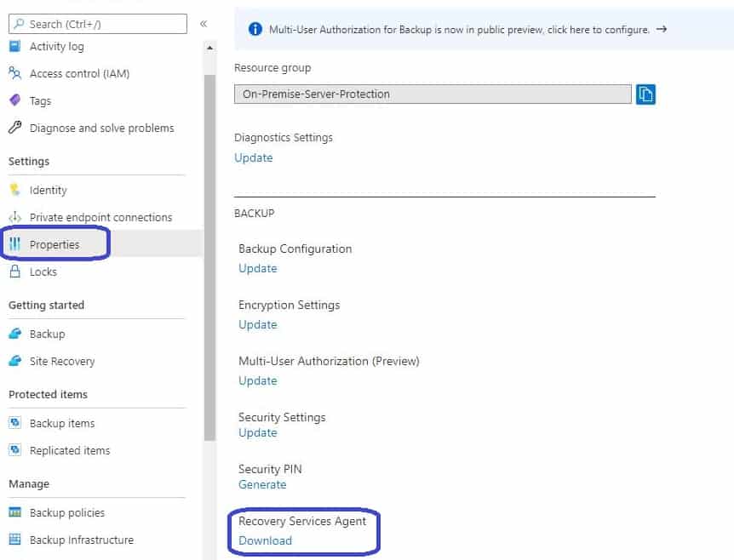Open Backup policies icon
This screenshot has height=560, width=734.
click(15, 512)
